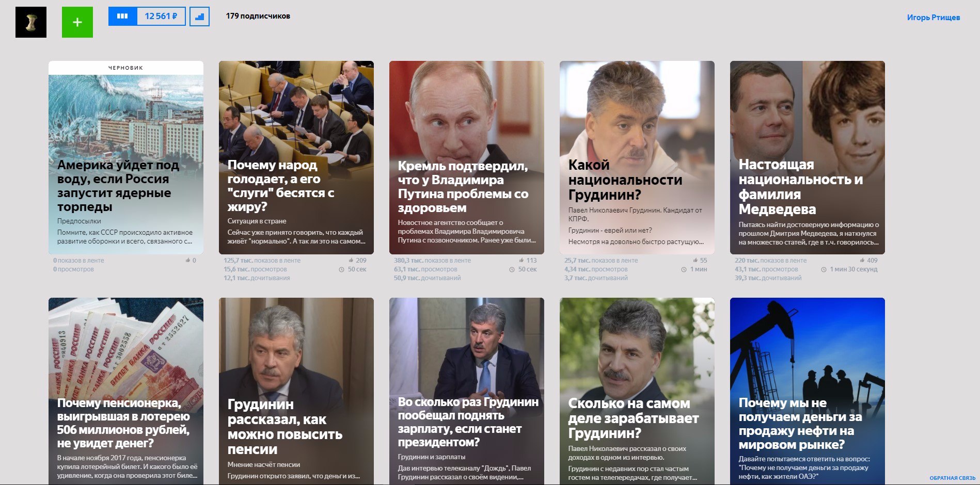Click the 179 подписчиков subscriber count
980x485 pixels.
(258, 16)
